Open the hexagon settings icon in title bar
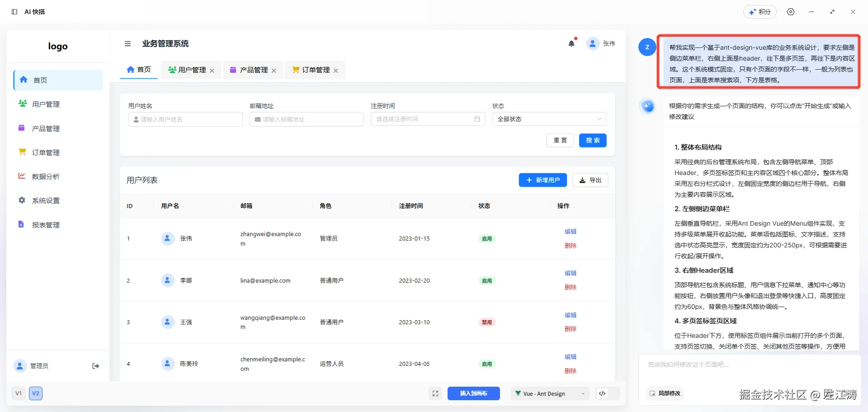 coord(791,12)
